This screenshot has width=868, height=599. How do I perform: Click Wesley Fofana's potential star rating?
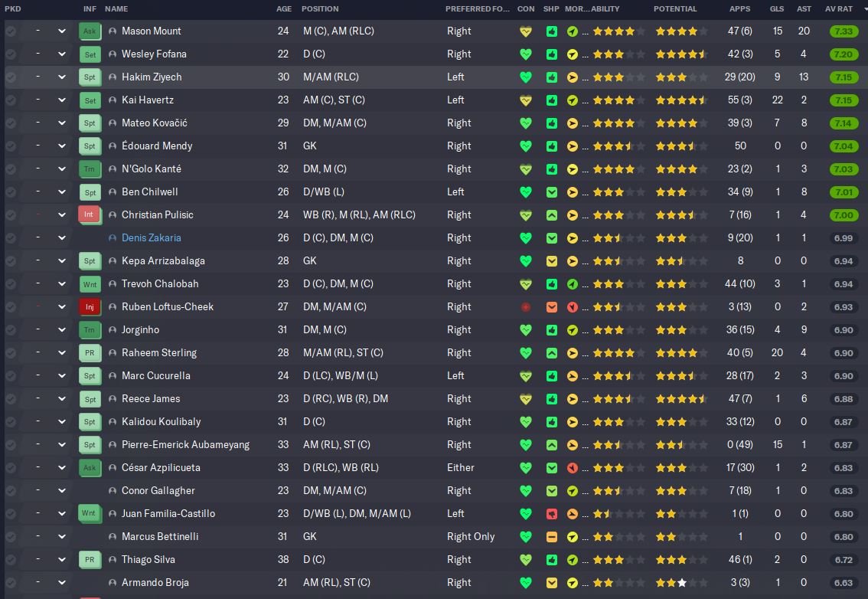pyautogui.click(x=681, y=54)
